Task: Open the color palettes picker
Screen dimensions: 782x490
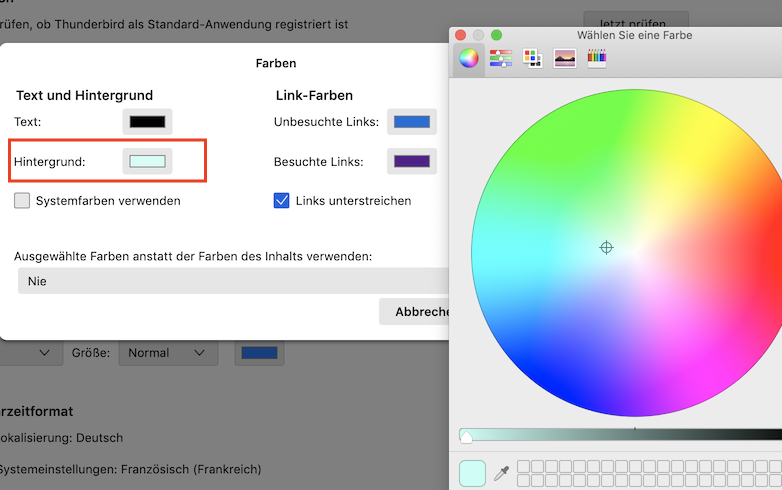Action: pos(532,59)
